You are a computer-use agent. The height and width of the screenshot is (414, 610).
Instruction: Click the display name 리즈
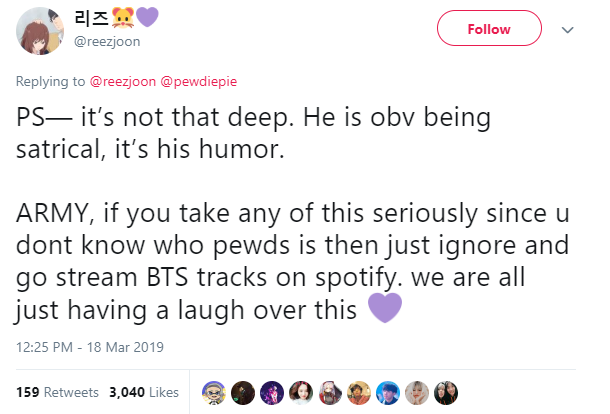[92, 20]
